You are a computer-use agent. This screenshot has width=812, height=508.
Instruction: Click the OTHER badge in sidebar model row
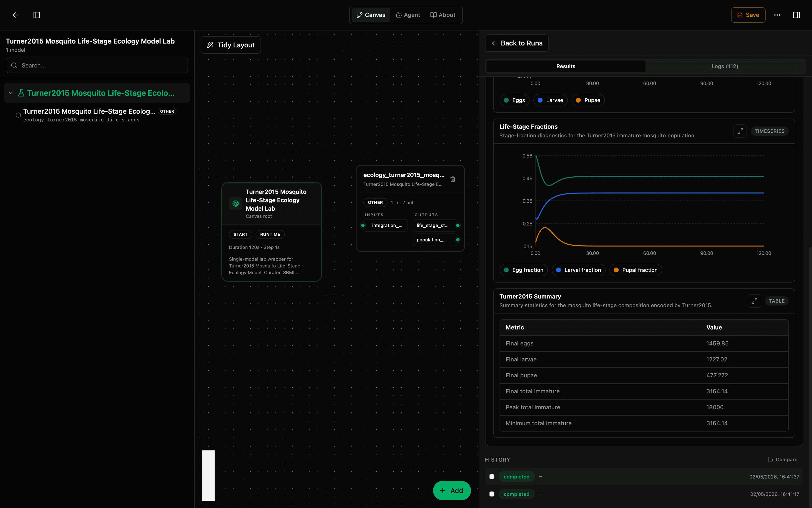pyautogui.click(x=167, y=111)
